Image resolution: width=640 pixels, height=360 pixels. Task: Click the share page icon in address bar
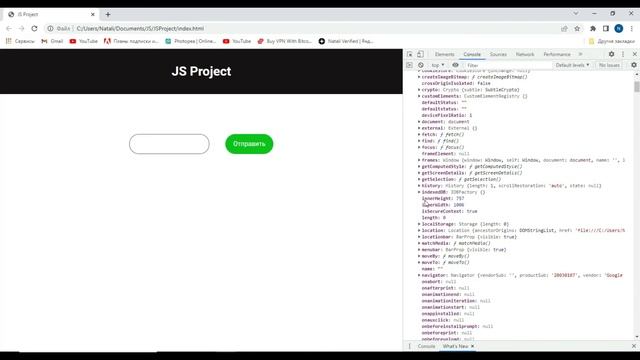564,29
